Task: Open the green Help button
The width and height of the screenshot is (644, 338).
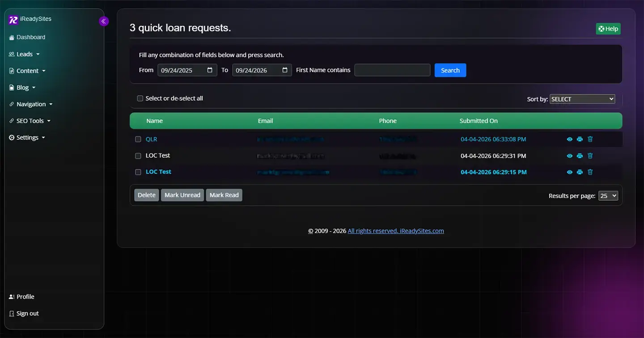Action: (x=608, y=29)
